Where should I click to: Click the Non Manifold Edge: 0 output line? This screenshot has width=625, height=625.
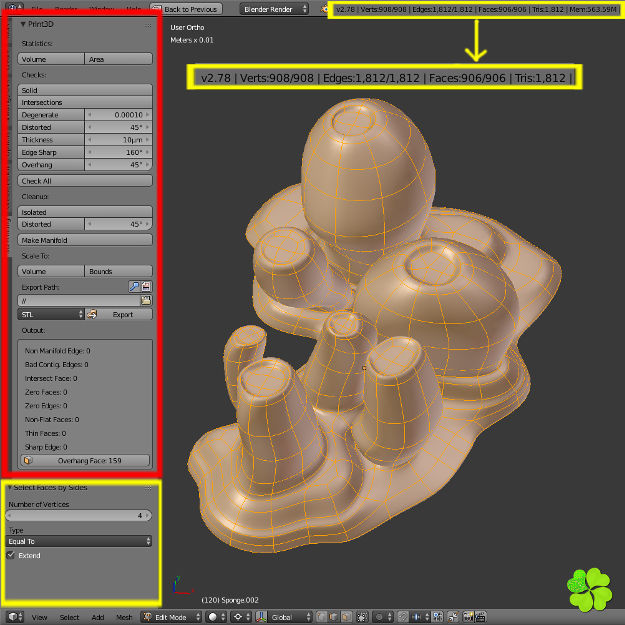(57, 350)
